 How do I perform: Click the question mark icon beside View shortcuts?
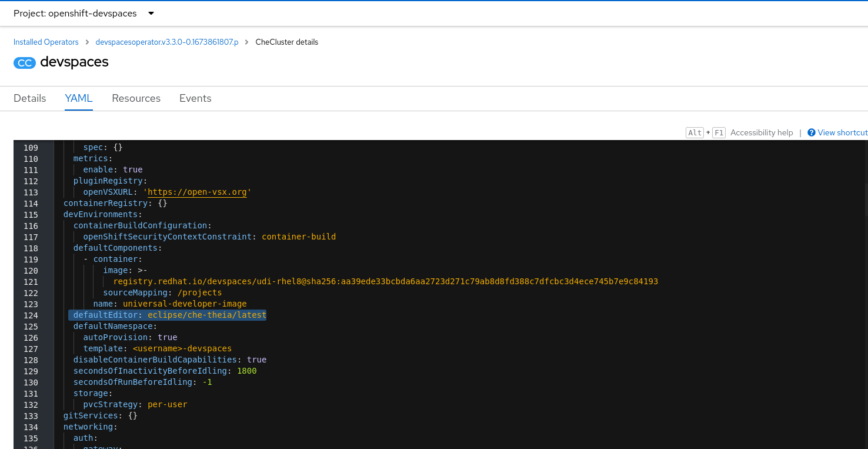pos(812,132)
